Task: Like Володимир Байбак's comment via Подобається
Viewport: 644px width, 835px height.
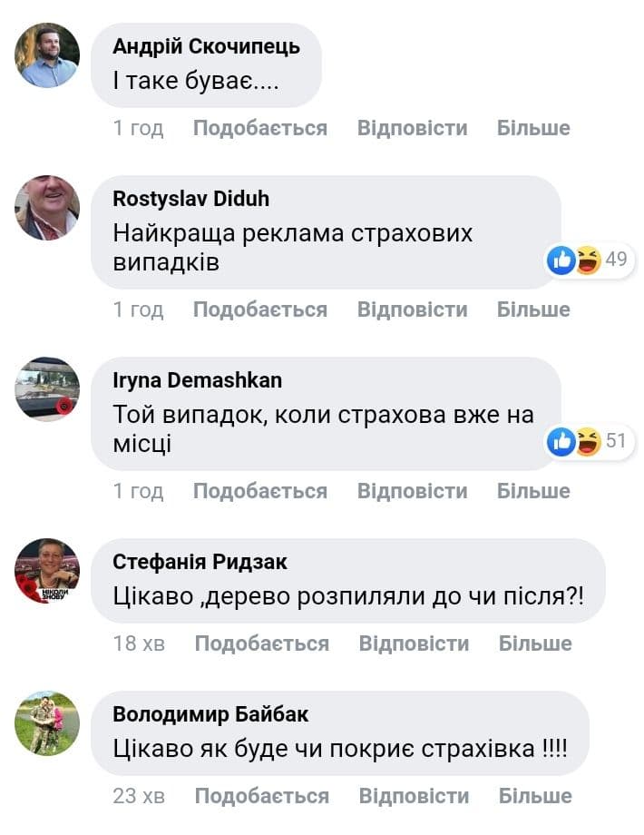Action: tap(262, 796)
